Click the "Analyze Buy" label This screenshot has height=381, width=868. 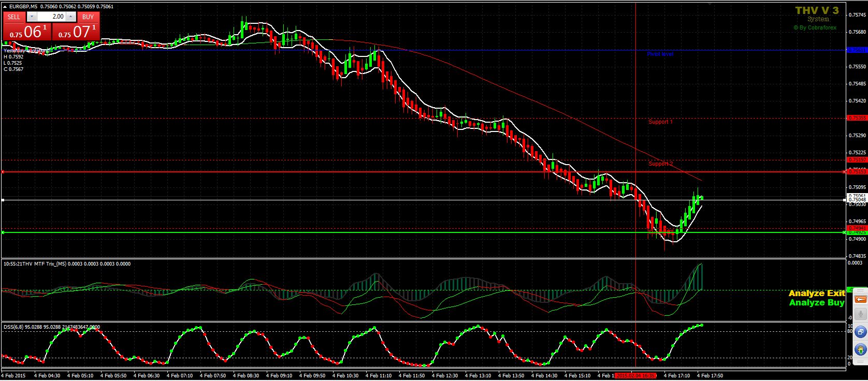coord(817,302)
